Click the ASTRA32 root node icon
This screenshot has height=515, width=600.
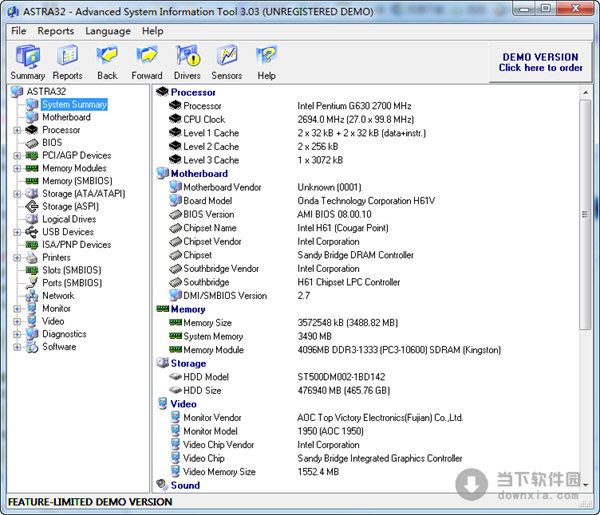tap(17, 91)
